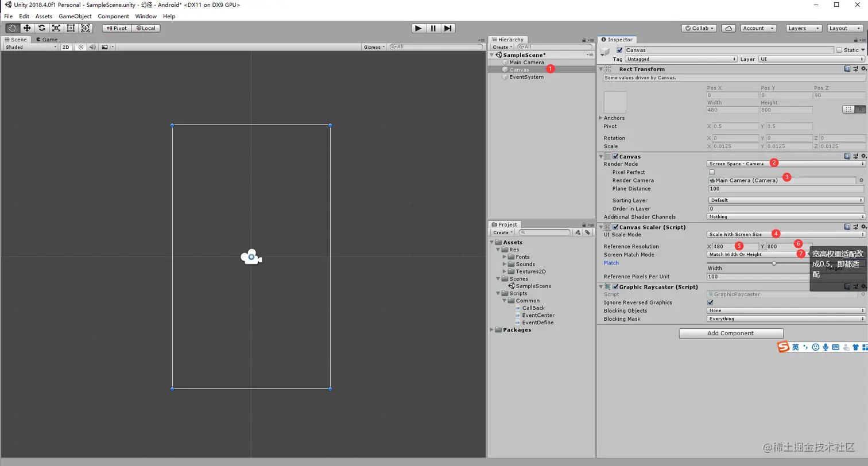The height and width of the screenshot is (466, 868).
Task: Open Canvas Scaler help icon
Action: point(847,227)
